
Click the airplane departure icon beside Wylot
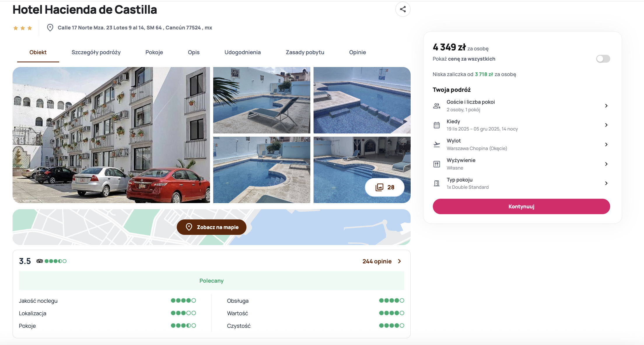coord(437,145)
